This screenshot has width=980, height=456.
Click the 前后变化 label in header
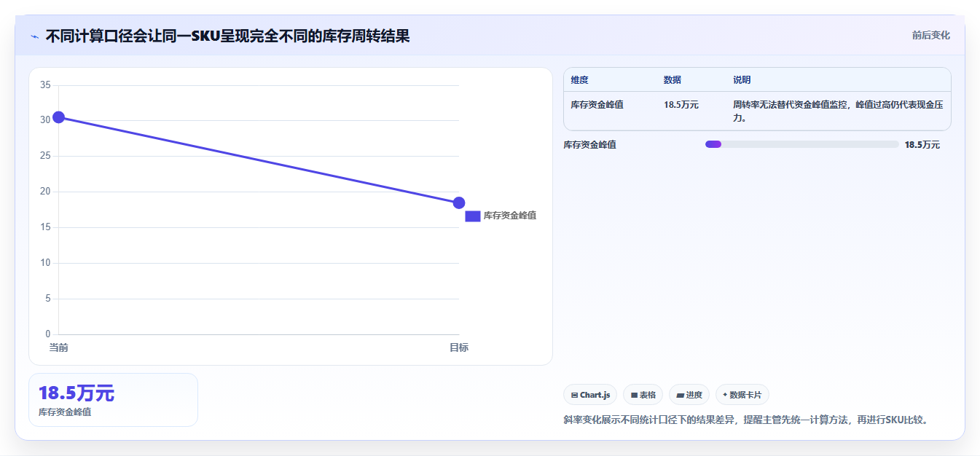click(930, 35)
